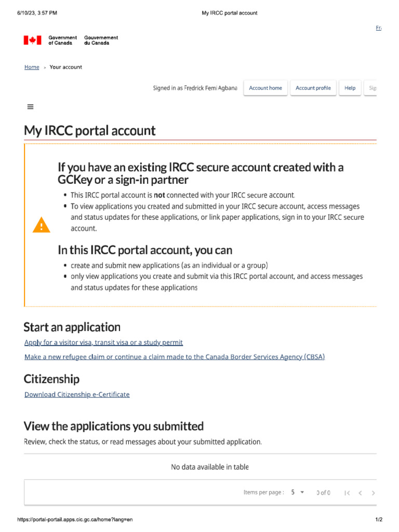Click the portal URL in the footer
This screenshot has width=399, height=532.
coord(75,520)
